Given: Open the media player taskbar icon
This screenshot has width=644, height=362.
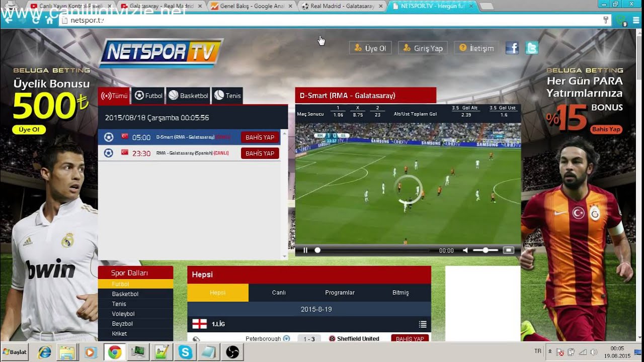Looking at the screenshot, I should (91, 352).
